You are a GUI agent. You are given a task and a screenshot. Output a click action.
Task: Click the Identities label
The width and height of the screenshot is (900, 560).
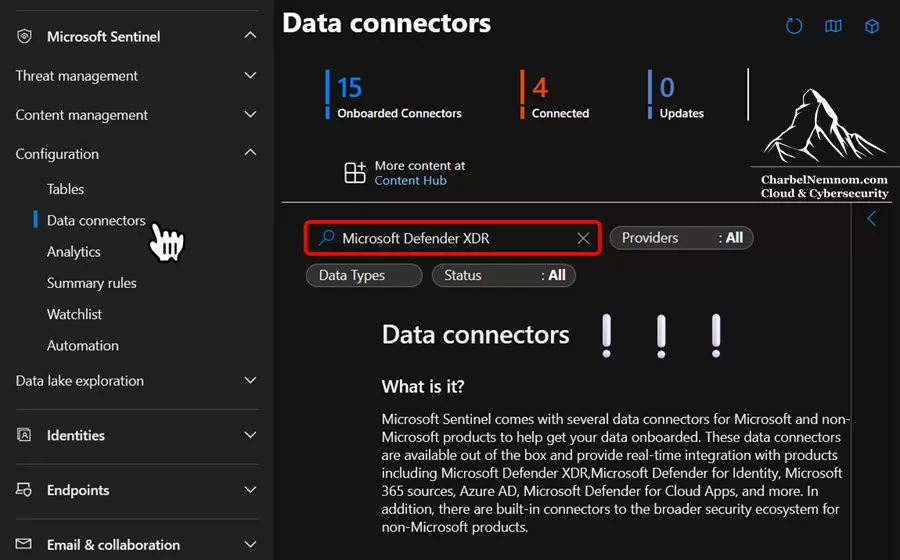76,435
